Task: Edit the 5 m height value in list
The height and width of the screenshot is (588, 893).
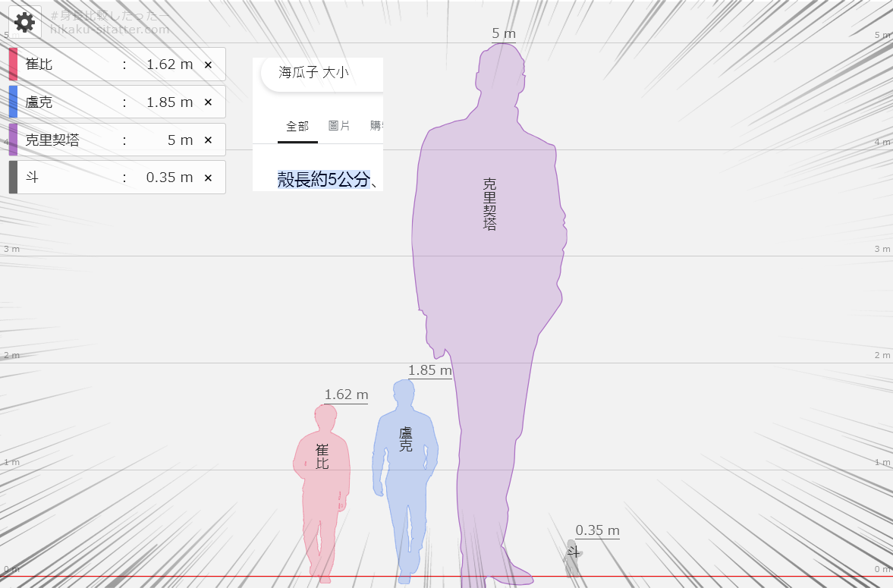Action: click(180, 140)
